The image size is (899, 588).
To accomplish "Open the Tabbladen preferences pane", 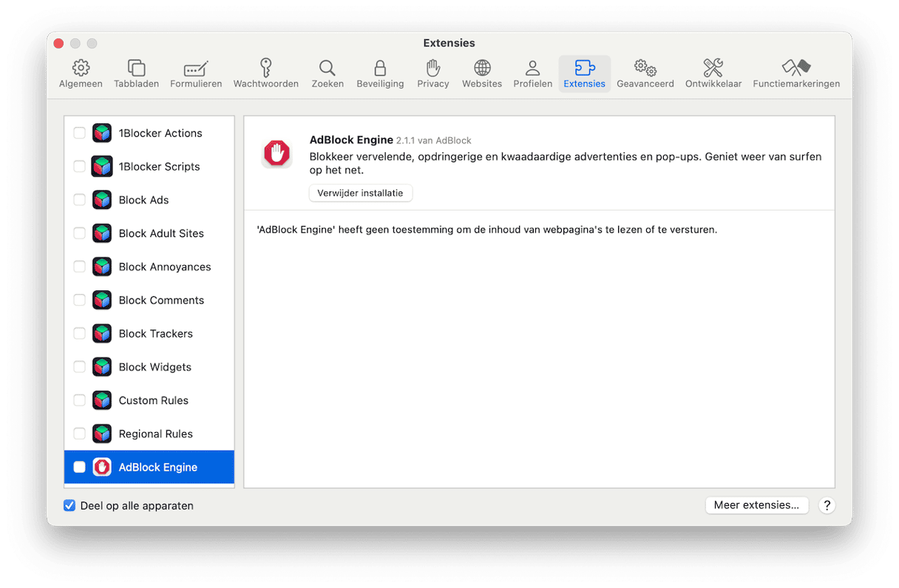I will (x=136, y=74).
